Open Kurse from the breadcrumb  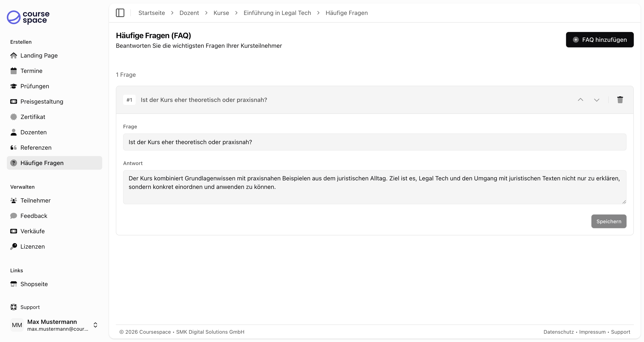[x=221, y=13]
